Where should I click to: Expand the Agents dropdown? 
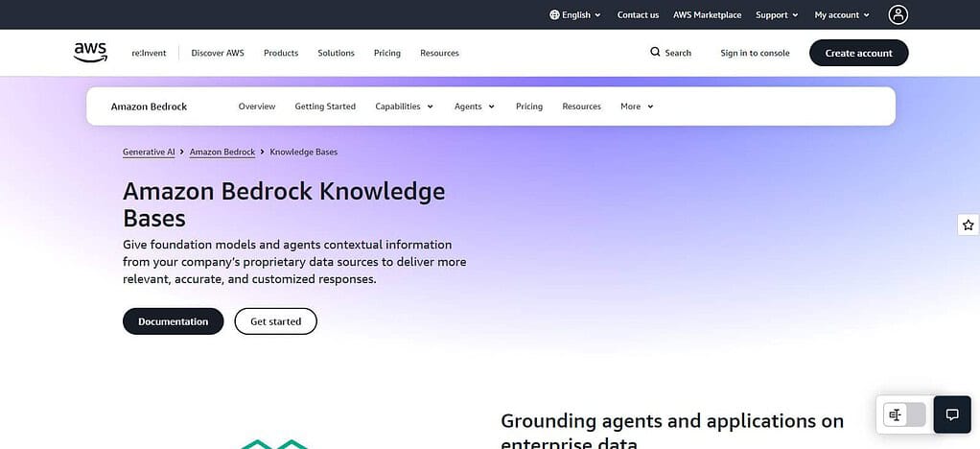coord(475,106)
